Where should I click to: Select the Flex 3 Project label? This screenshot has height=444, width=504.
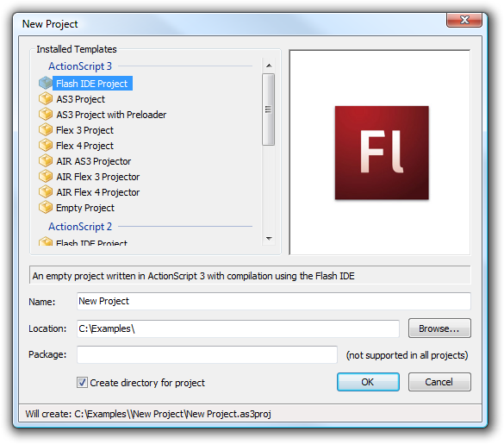84,130
